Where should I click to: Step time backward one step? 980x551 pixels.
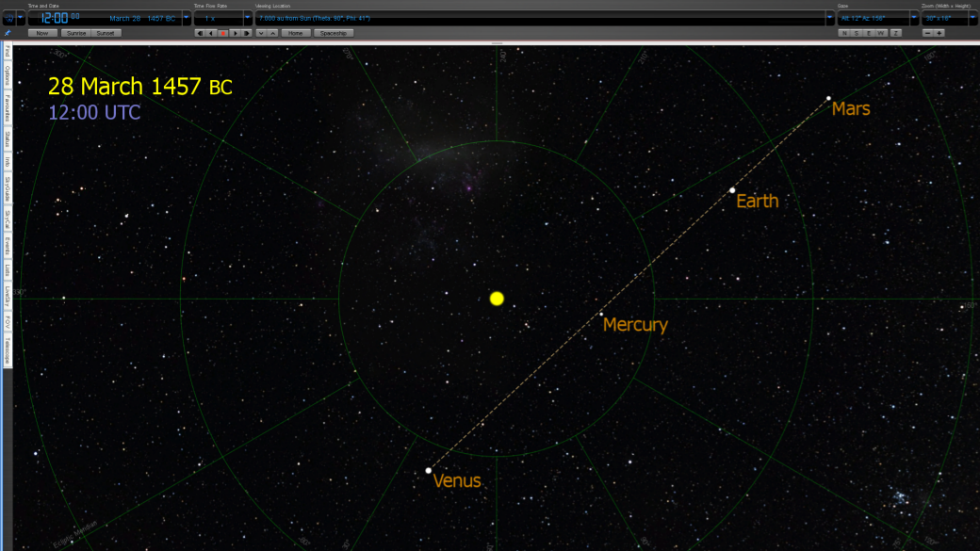pyautogui.click(x=200, y=33)
